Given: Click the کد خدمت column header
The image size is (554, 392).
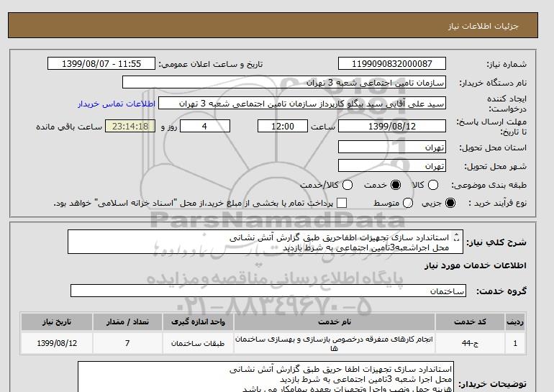Looking at the screenshot, I should (x=470, y=322).
